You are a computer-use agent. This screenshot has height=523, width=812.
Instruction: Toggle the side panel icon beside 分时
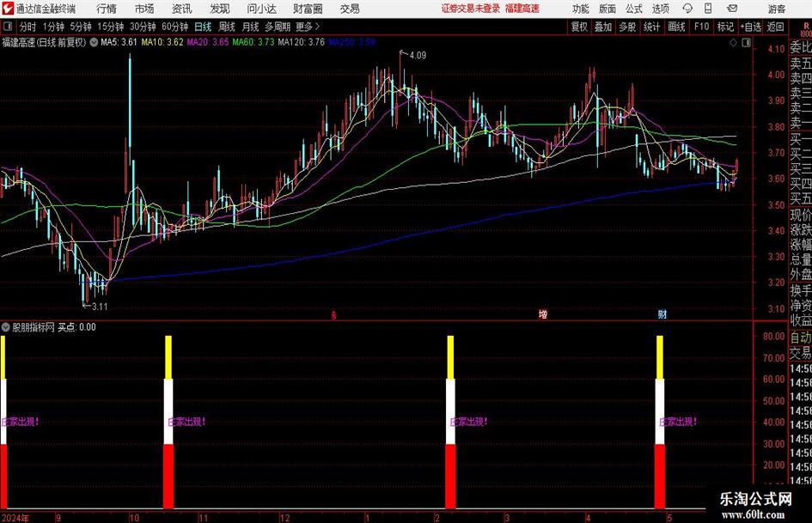(x=8, y=27)
